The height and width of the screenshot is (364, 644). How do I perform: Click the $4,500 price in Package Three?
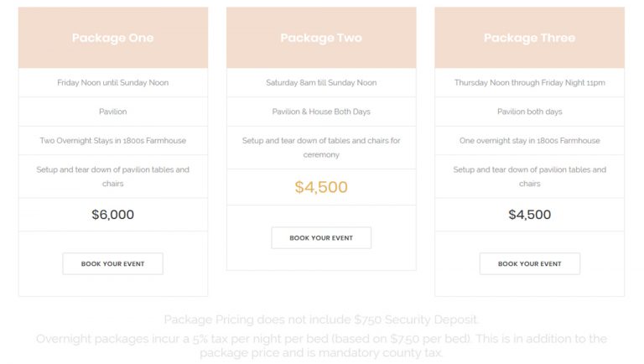[x=530, y=215]
